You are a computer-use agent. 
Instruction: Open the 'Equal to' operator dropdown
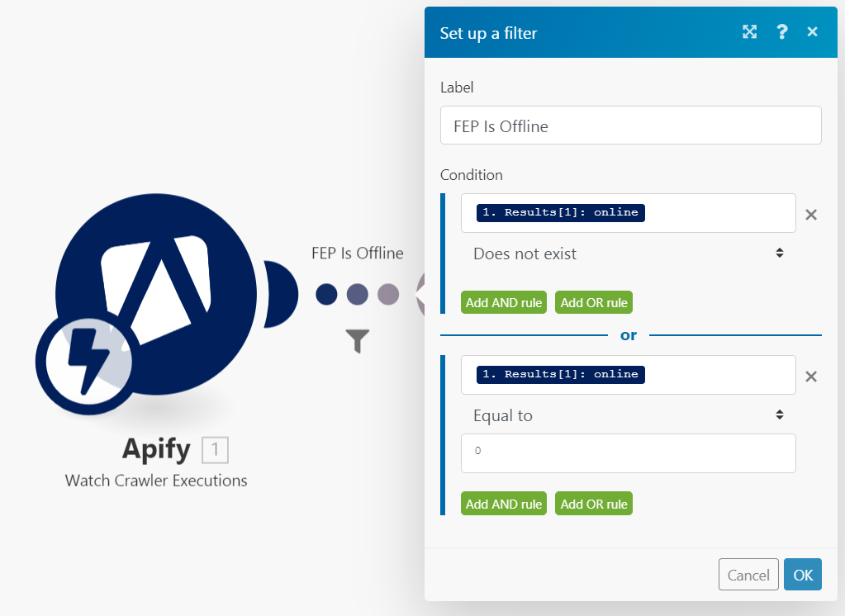point(628,415)
